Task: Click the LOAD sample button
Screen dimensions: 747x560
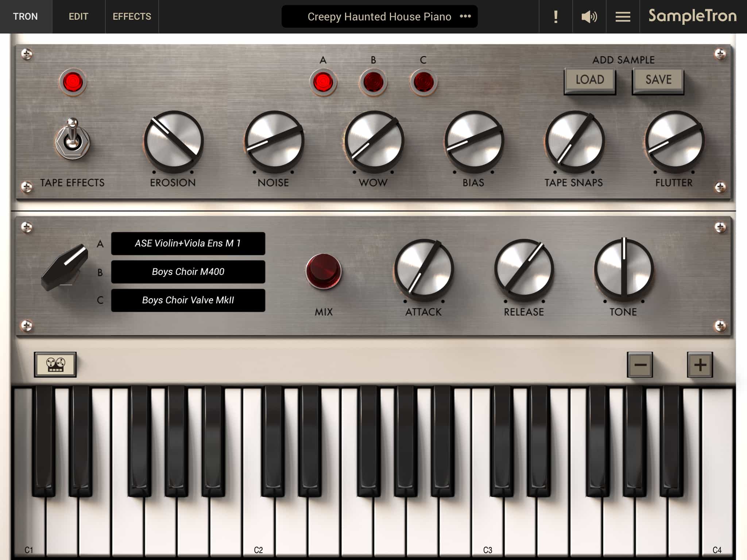Action: click(590, 81)
